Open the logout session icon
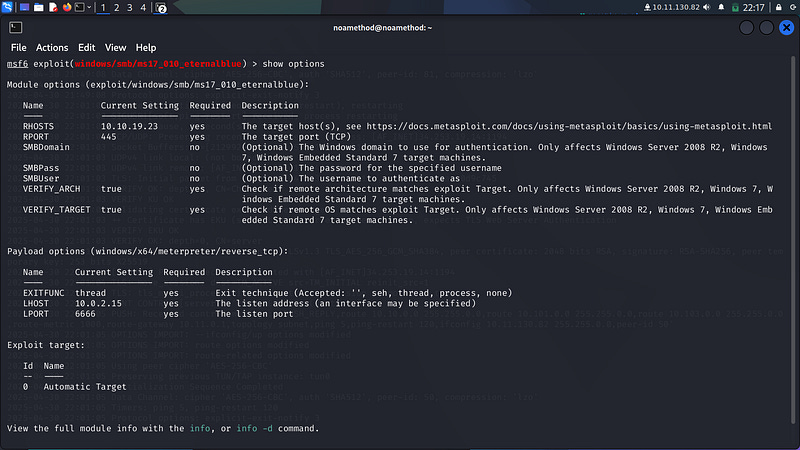 pos(793,7)
